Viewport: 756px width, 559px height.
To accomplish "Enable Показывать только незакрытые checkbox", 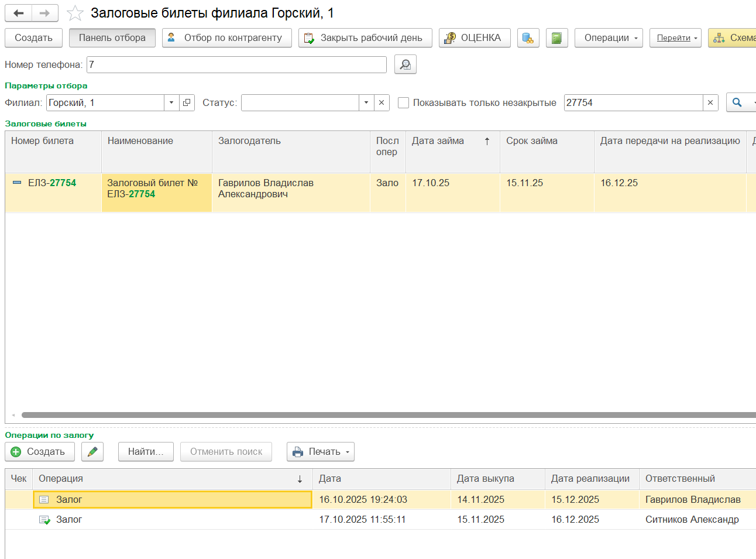I will pyautogui.click(x=403, y=102).
